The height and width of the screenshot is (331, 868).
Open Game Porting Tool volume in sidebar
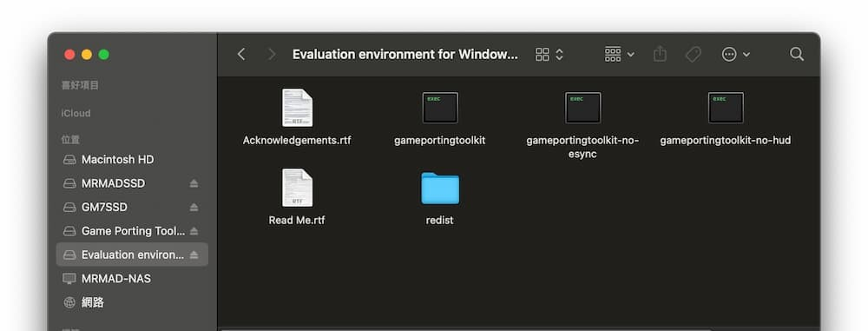[132, 231]
